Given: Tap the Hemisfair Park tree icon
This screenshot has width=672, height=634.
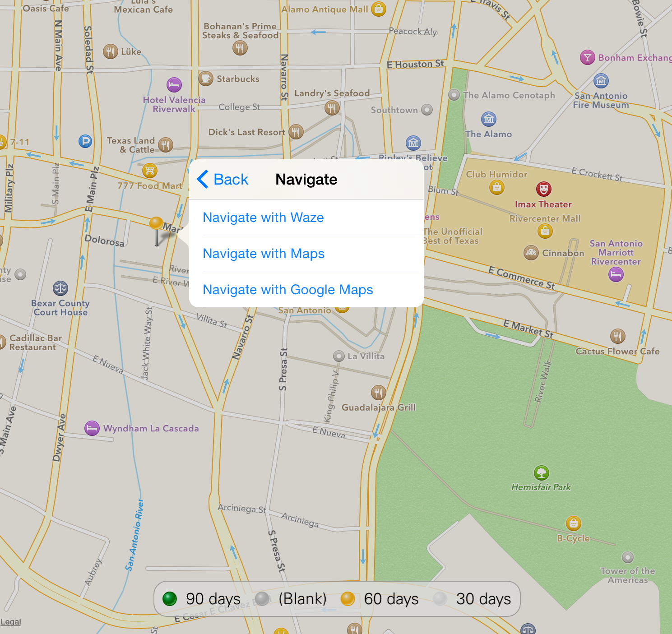Looking at the screenshot, I should point(542,473).
